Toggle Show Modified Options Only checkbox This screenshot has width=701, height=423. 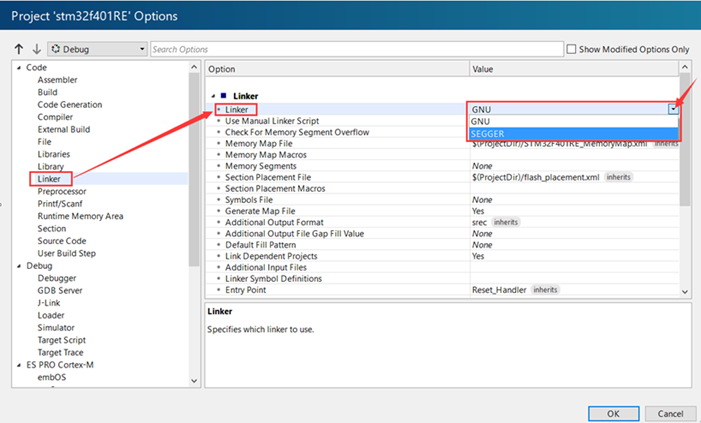[571, 49]
